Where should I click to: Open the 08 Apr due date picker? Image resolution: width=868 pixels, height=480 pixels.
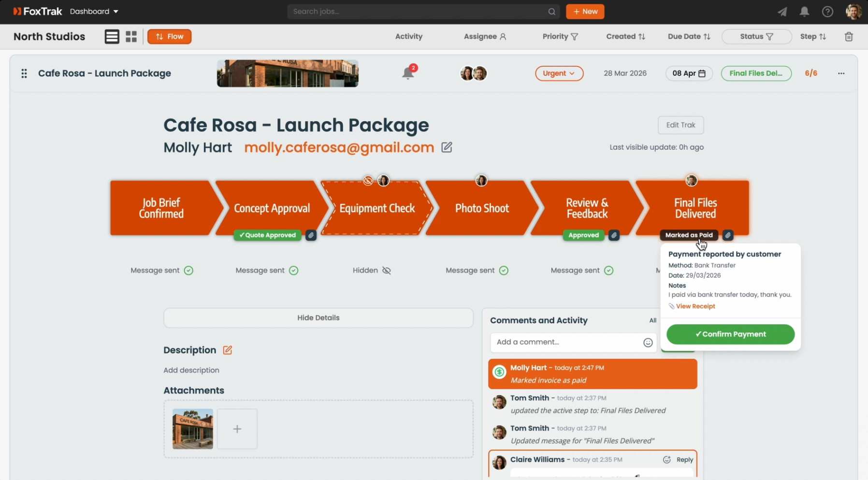tap(689, 73)
